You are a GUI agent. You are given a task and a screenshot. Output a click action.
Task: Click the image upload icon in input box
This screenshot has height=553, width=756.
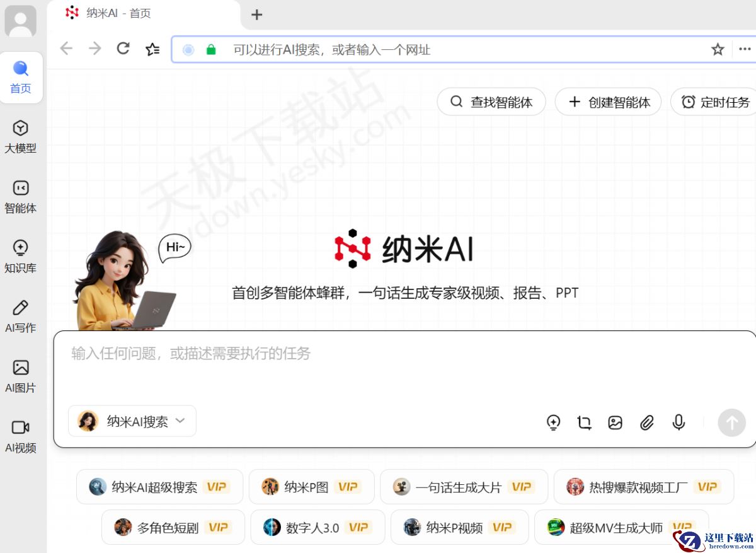pos(616,422)
